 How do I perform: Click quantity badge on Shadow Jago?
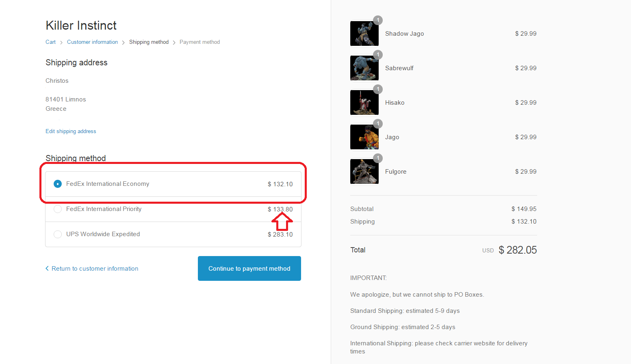coord(378,20)
